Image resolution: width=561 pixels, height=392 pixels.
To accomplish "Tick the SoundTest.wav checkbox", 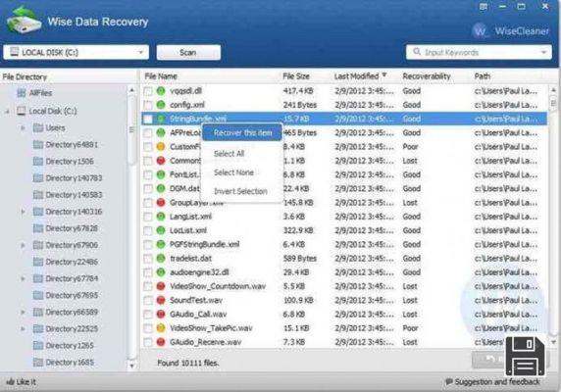I will (x=148, y=301).
